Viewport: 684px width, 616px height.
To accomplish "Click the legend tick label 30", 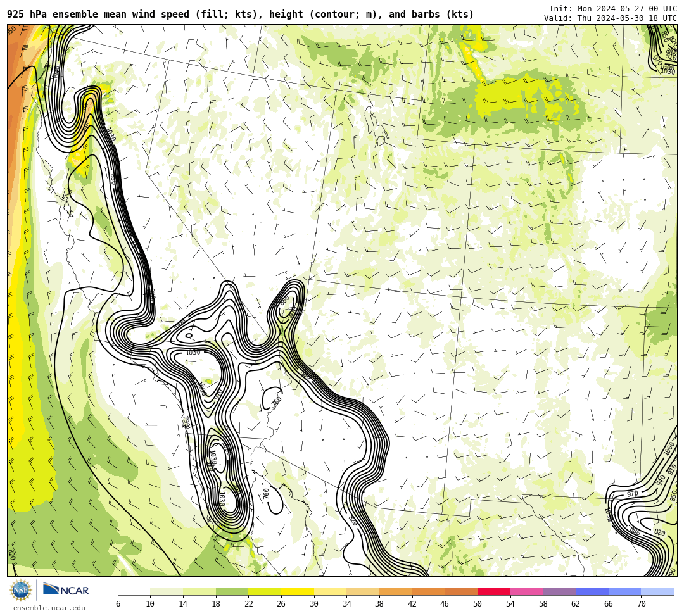I will pos(314,604).
